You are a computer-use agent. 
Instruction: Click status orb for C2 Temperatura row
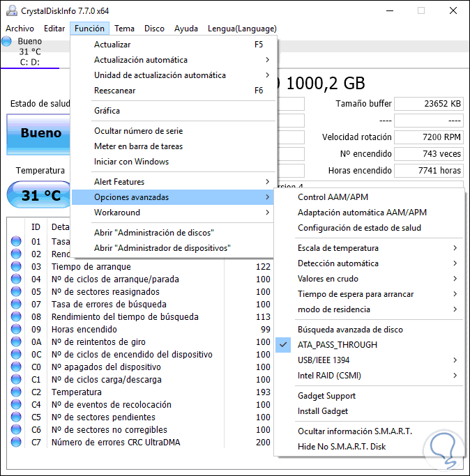click(x=16, y=392)
